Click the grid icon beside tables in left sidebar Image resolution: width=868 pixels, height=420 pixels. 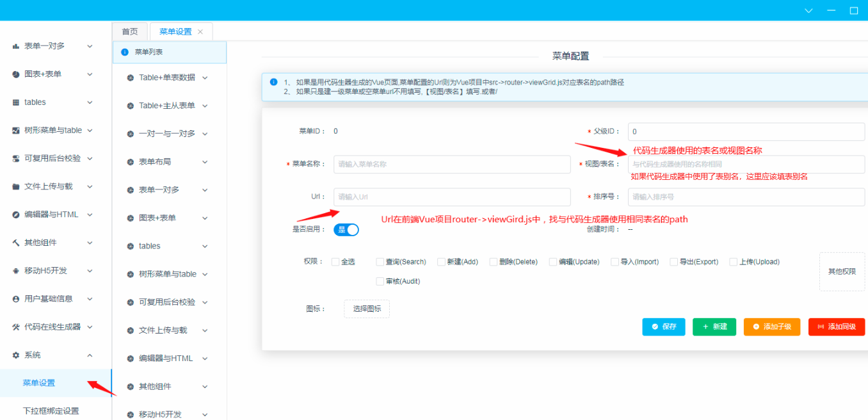coord(16,102)
